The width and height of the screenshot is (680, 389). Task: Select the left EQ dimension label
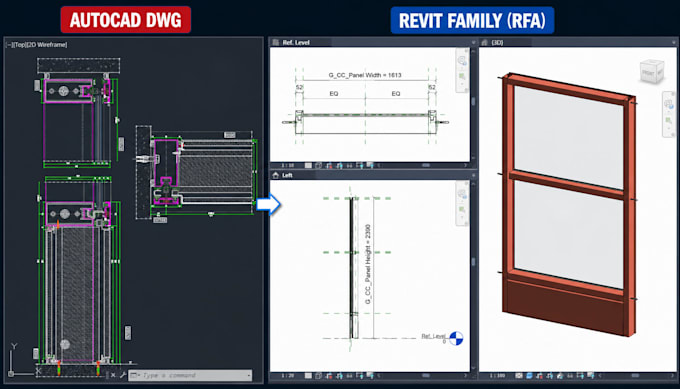pyautogui.click(x=333, y=94)
